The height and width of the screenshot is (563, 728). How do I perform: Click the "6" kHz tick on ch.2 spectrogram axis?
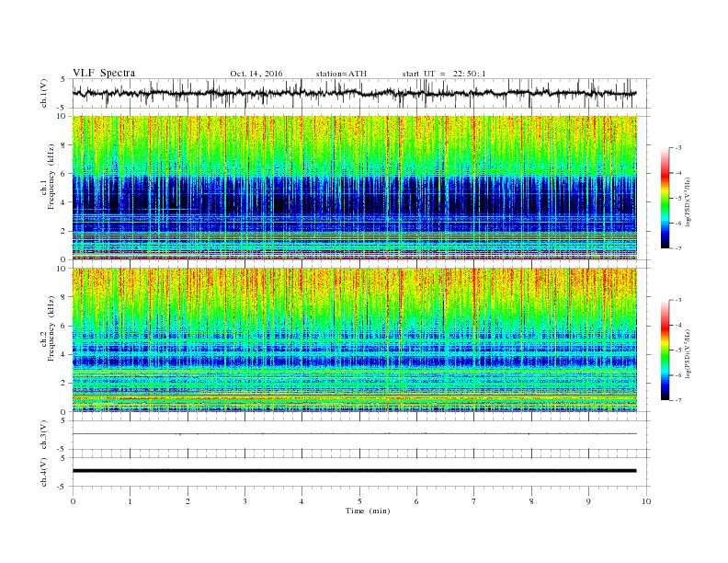pos(64,326)
